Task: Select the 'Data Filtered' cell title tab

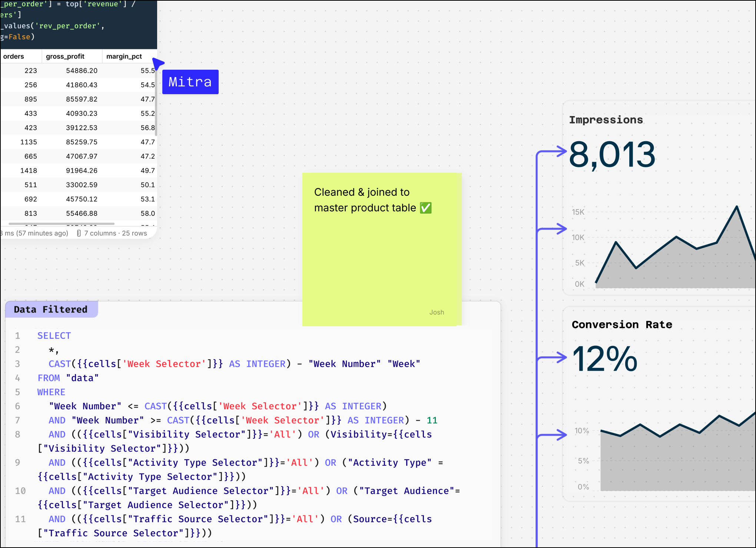Action: click(x=52, y=309)
